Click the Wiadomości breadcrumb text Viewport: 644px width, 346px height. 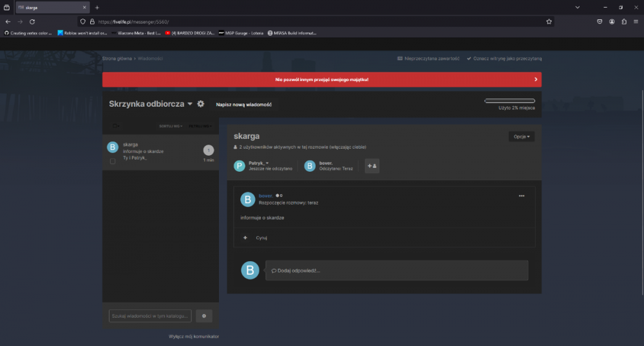coord(150,59)
